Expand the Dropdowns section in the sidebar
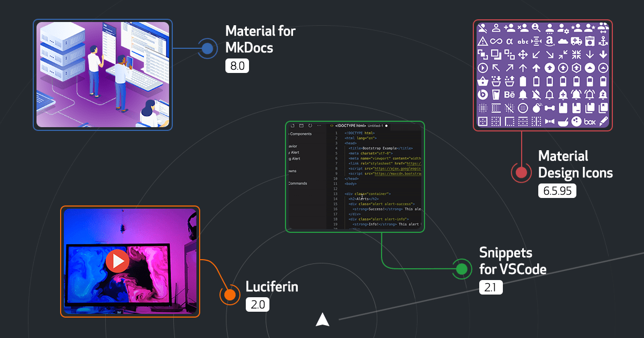The image size is (644, 338). coord(292,171)
